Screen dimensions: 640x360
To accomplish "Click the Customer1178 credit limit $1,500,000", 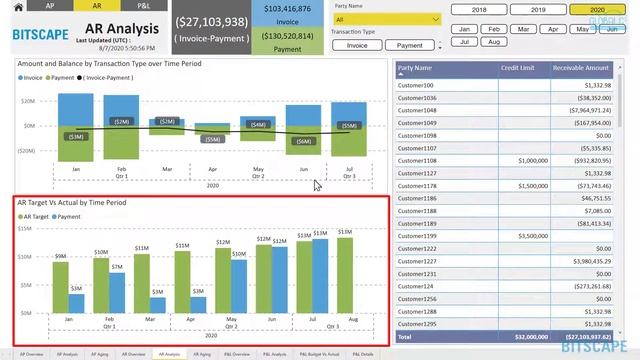I will pyautogui.click(x=533, y=186).
